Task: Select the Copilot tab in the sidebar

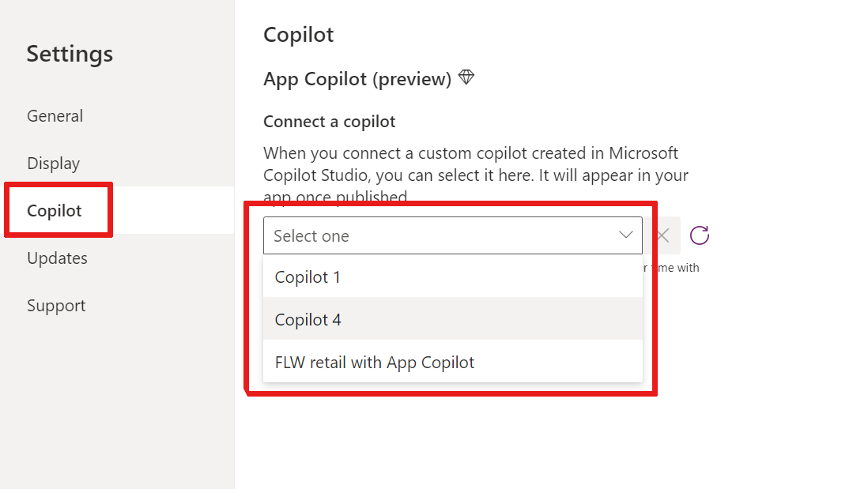Action: [55, 210]
